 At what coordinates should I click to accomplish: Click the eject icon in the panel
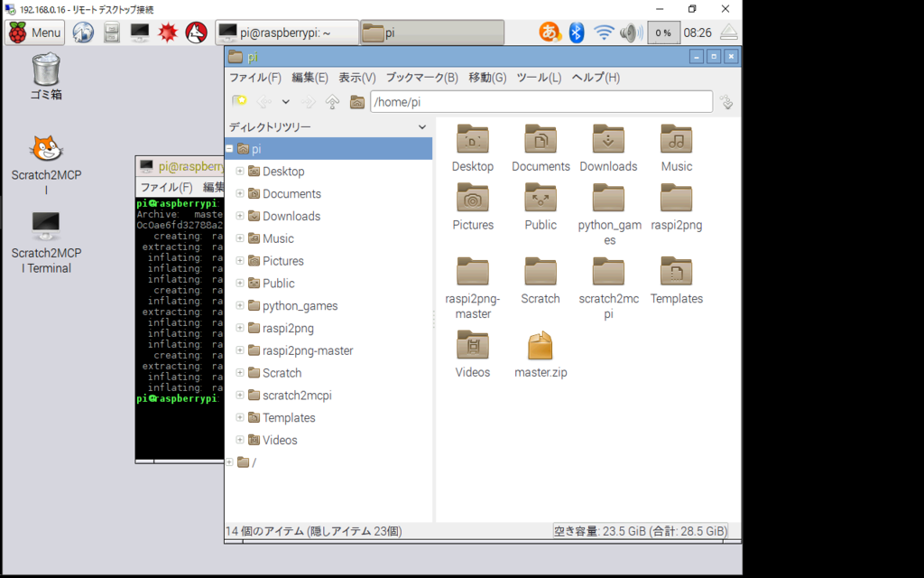729,33
